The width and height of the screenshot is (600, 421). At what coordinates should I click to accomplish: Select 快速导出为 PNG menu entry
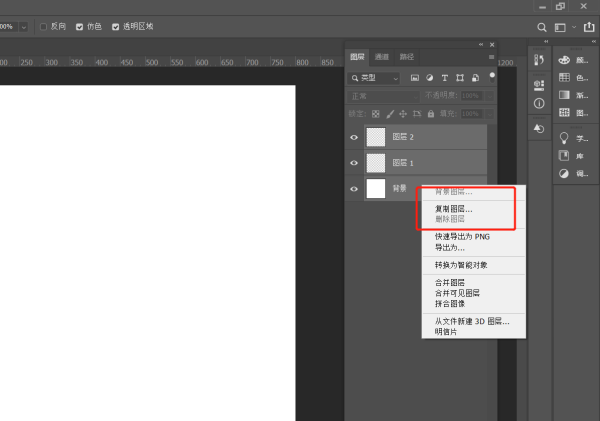(461, 236)
